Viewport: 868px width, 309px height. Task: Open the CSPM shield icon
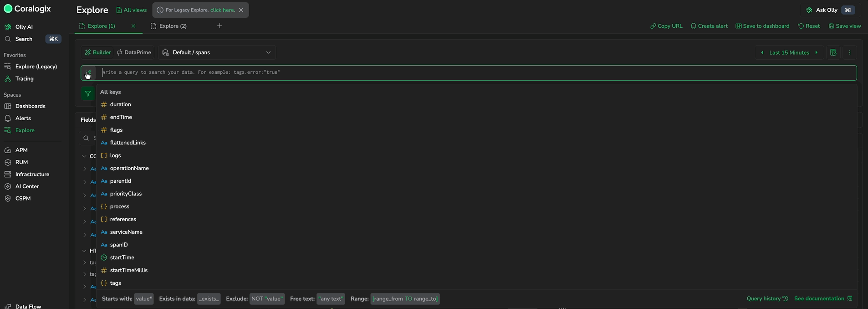(8, 198)
